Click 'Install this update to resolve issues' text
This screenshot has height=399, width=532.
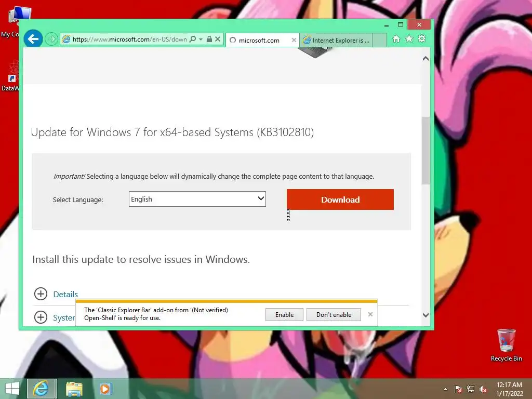click(x=141, y=260)
